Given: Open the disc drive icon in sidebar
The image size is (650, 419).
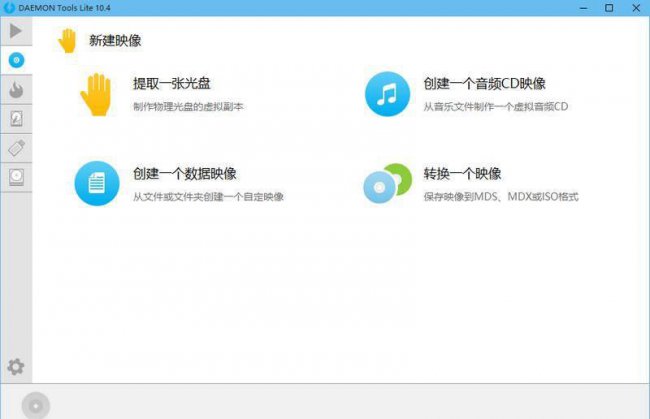Looking at the screenshot, I should 16,177.
